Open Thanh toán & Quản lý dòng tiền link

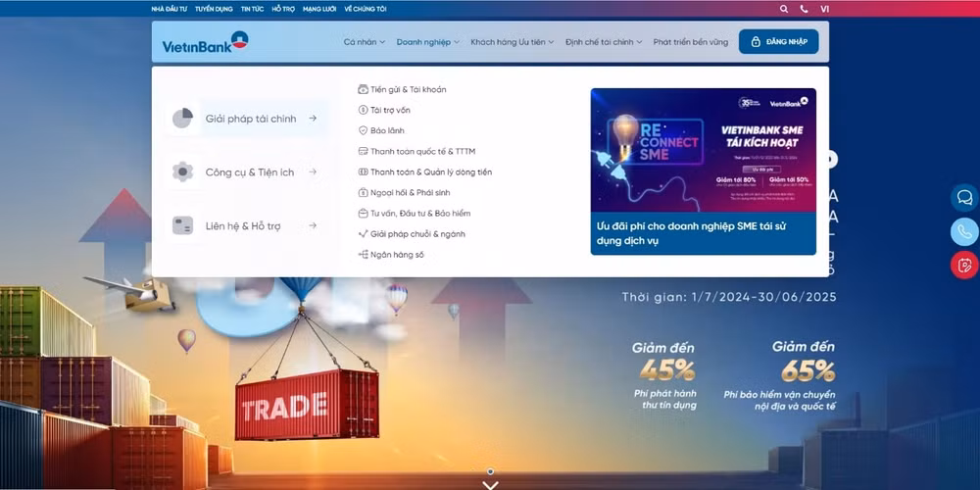pos(431,171)
